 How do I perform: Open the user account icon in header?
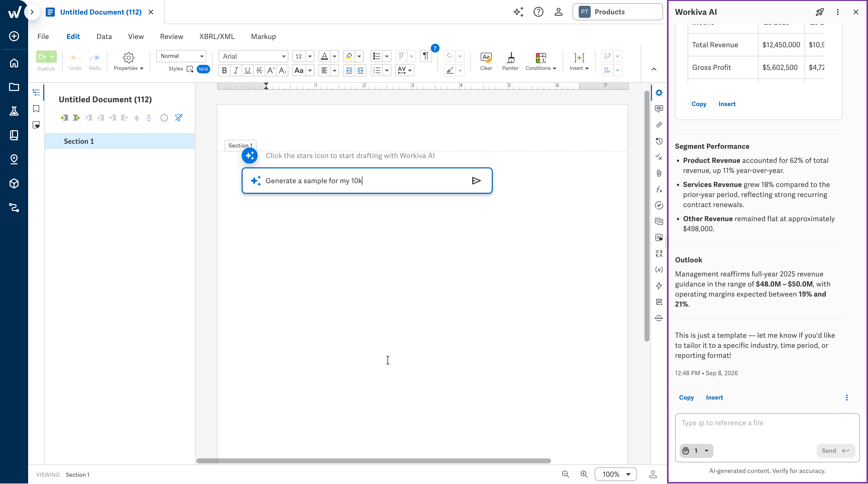click(x=558, y=12)
